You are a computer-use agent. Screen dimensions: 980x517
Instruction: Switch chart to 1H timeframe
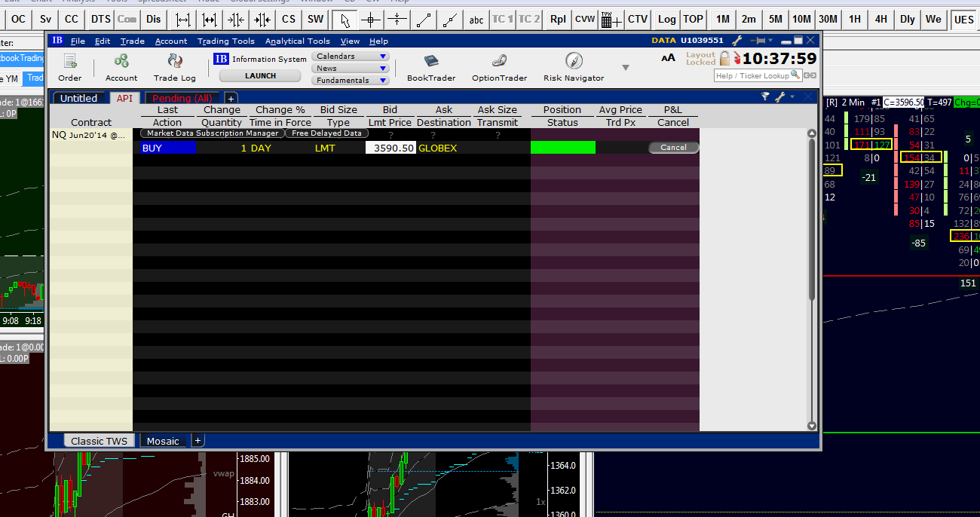click(854, 19)
